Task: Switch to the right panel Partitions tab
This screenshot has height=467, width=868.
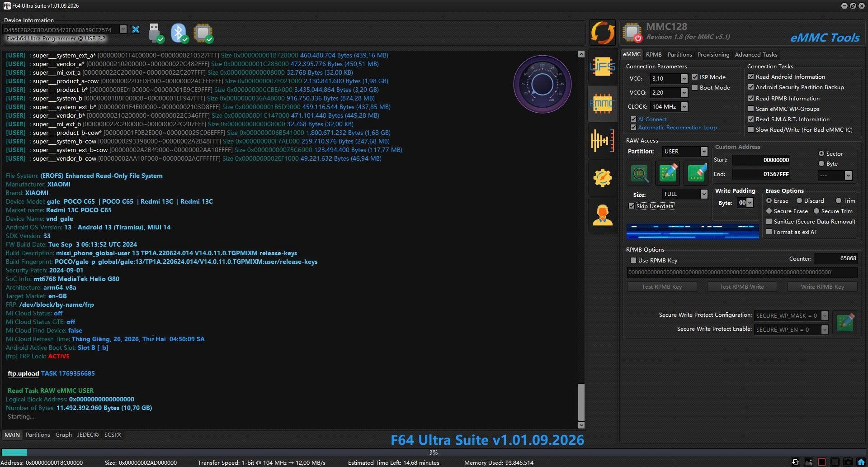Action: (x=679, y=54)
